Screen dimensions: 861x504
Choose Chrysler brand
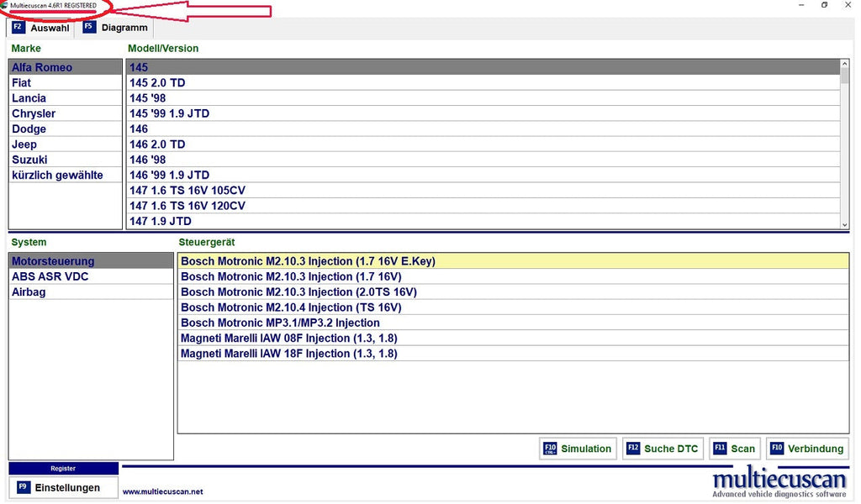coord(66,113)
